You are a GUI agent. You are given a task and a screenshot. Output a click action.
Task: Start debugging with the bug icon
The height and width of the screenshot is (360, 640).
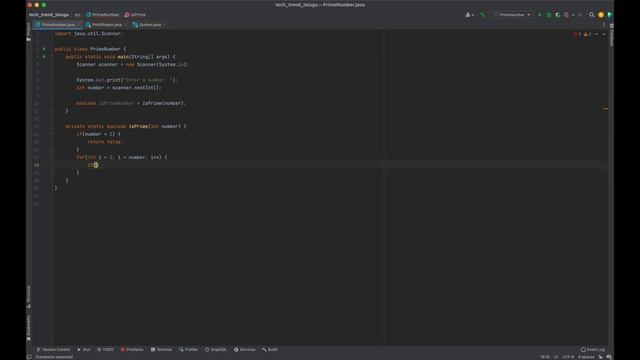point(549,15)
